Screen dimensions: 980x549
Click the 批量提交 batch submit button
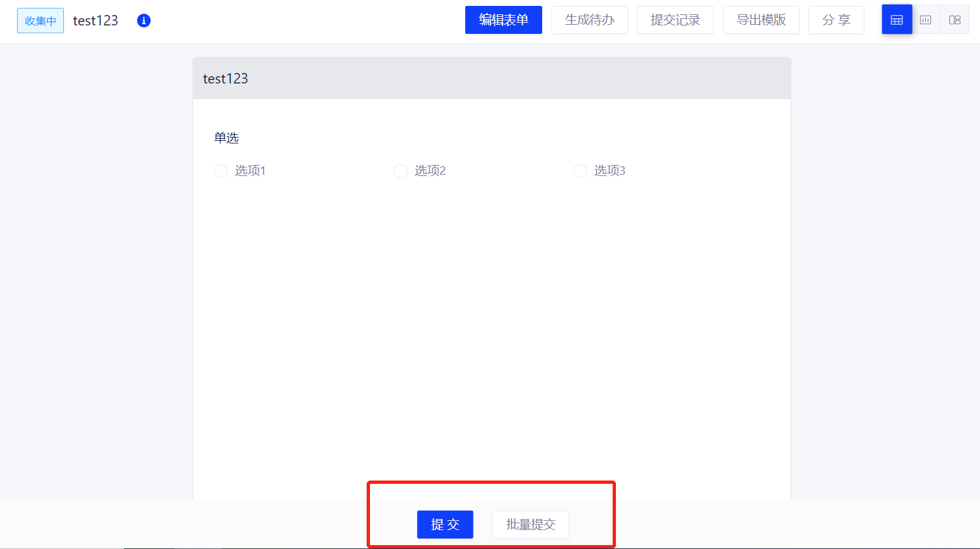coord(530,524)
